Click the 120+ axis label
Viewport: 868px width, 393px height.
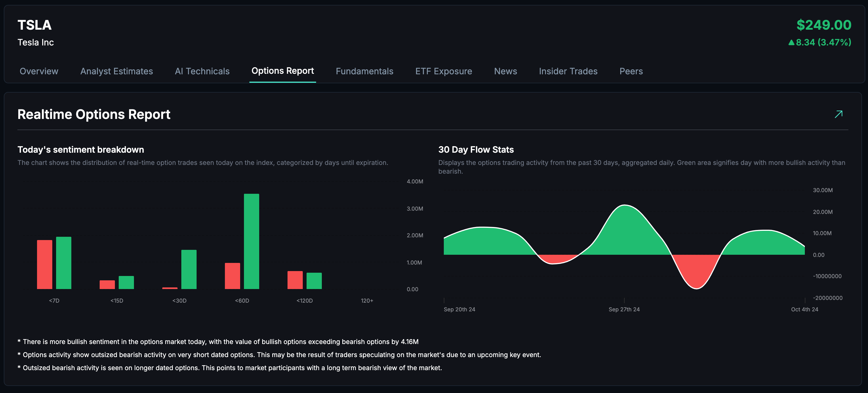coord(367,301)
